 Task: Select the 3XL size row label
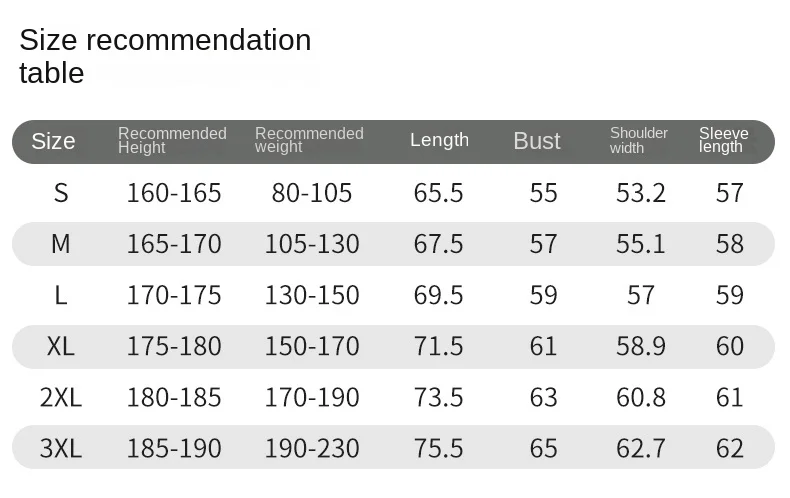[x=61, y=449]
